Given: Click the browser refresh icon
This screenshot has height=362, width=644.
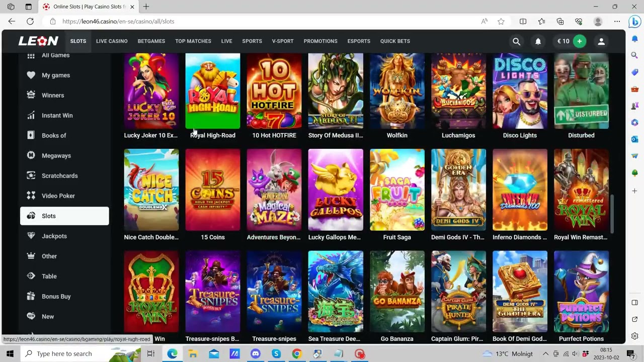Looking at the screenshot, I should coord(30,21).
